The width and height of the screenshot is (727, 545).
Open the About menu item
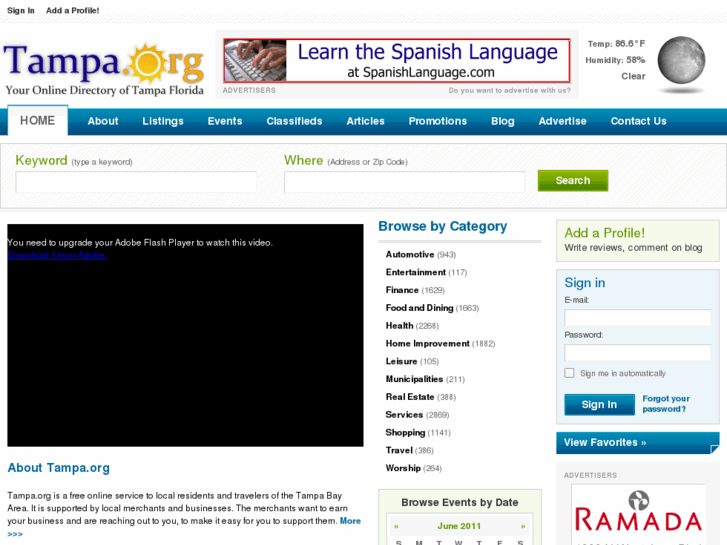[x=103, y=121]
